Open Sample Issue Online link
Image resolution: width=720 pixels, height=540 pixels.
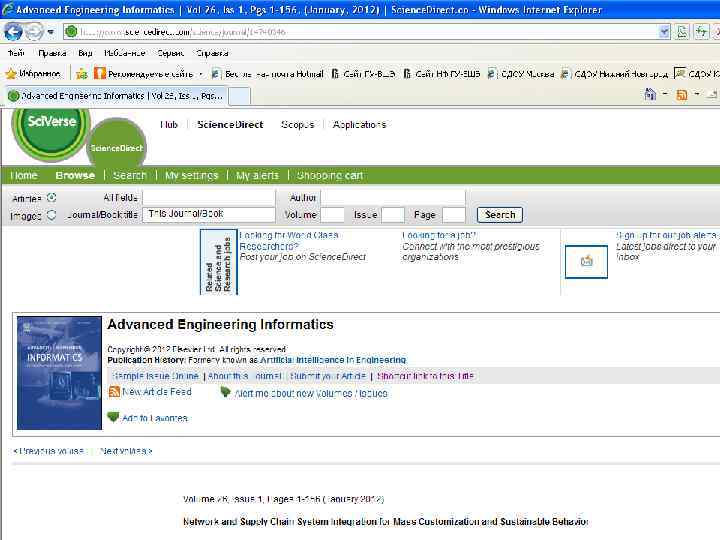coord(155,376)
